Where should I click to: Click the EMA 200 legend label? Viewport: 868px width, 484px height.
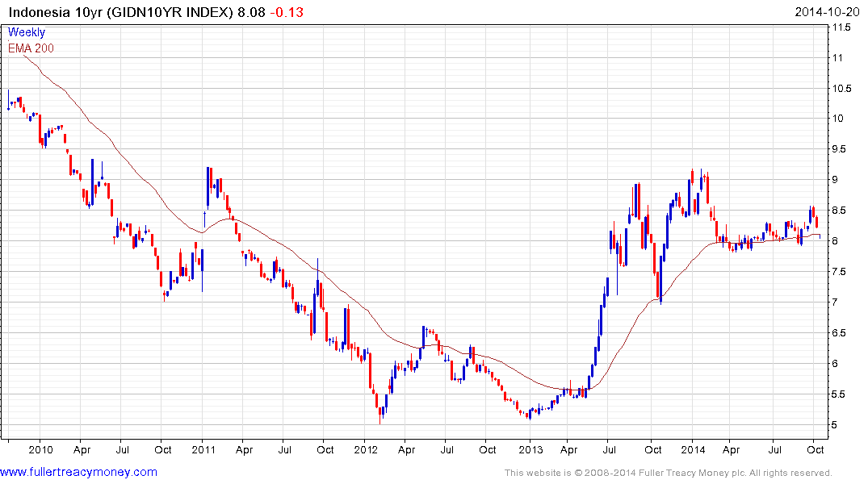coord(31,48)
